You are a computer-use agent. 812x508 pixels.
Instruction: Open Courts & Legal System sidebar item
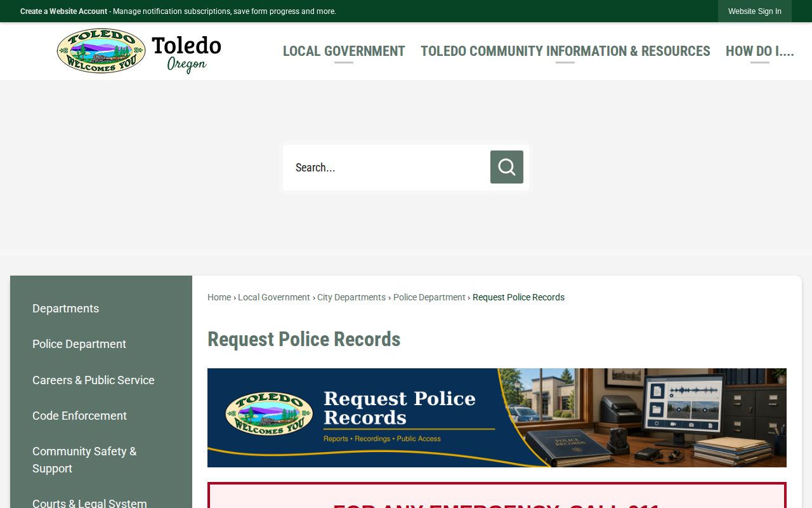coord(89,504)
